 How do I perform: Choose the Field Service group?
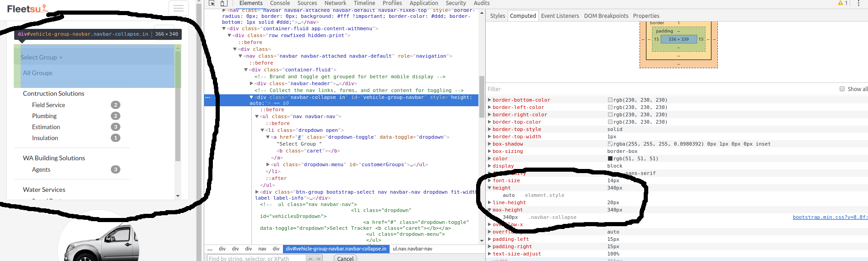tap(49, 105)
